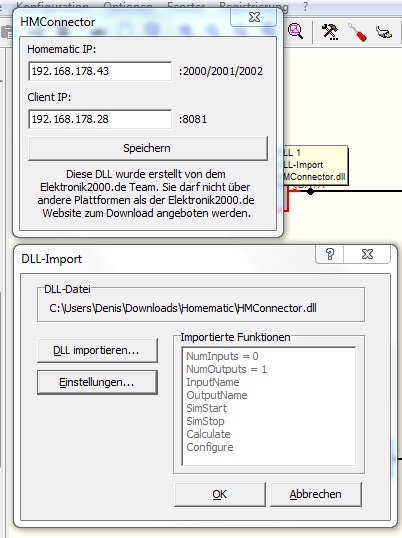Click the DLL importieren... button
Image resolution: width=402 pixels, height=538 pixels.
(97, 350)
